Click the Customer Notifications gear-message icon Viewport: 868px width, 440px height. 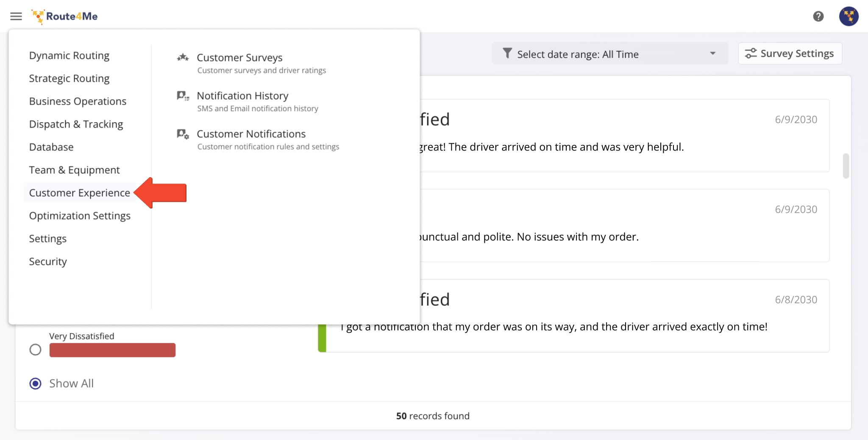click(182, 134)
